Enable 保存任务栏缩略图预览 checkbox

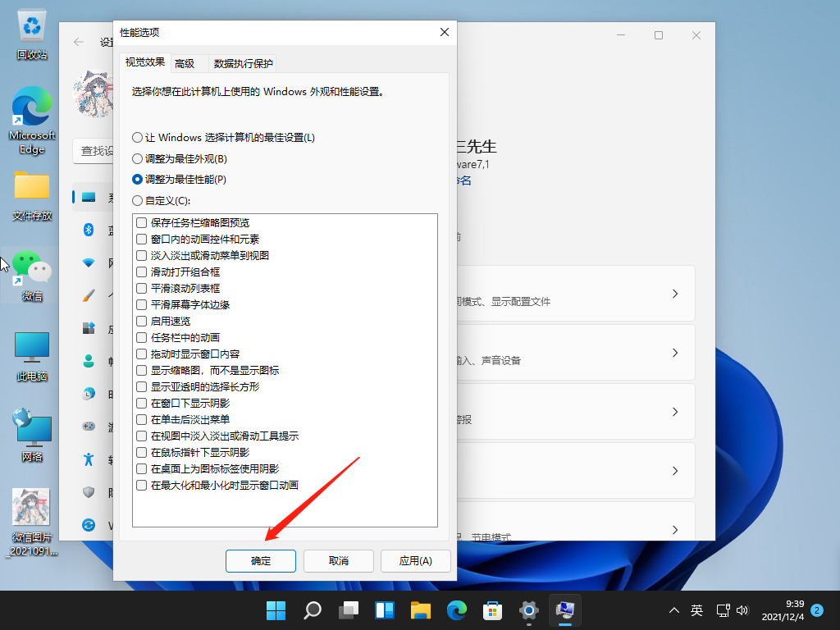pos(139,222)
